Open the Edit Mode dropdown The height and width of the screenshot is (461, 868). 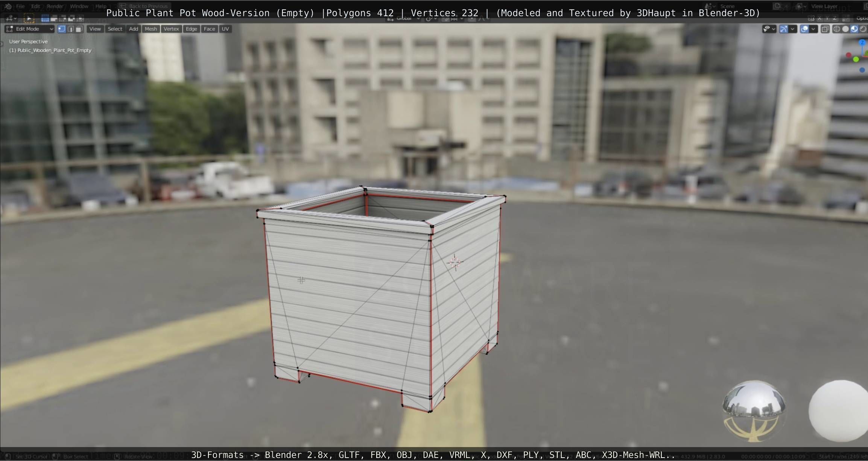30,29
